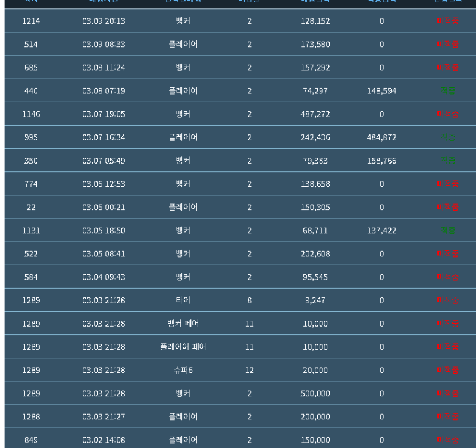The image size is (476, 448).
Task: Click the 137,422 payout value
Action: click(381, 231)
